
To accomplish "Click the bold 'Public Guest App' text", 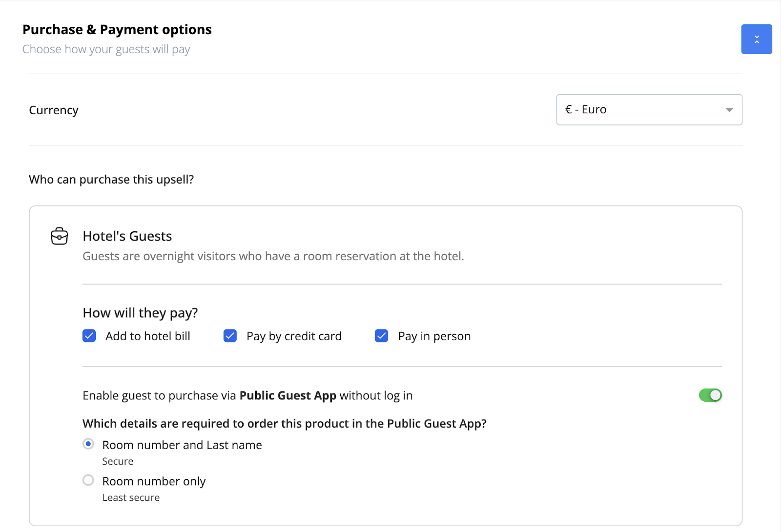I will click(x=288, y=395).
